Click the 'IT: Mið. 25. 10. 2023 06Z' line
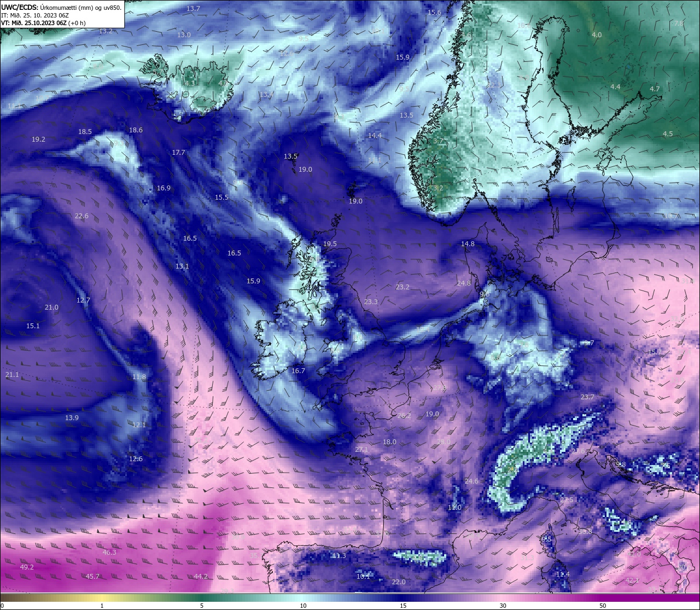Image resolution: width=700 pixels, height=610 pixels. pyautogui.click(x=34, y=15)
